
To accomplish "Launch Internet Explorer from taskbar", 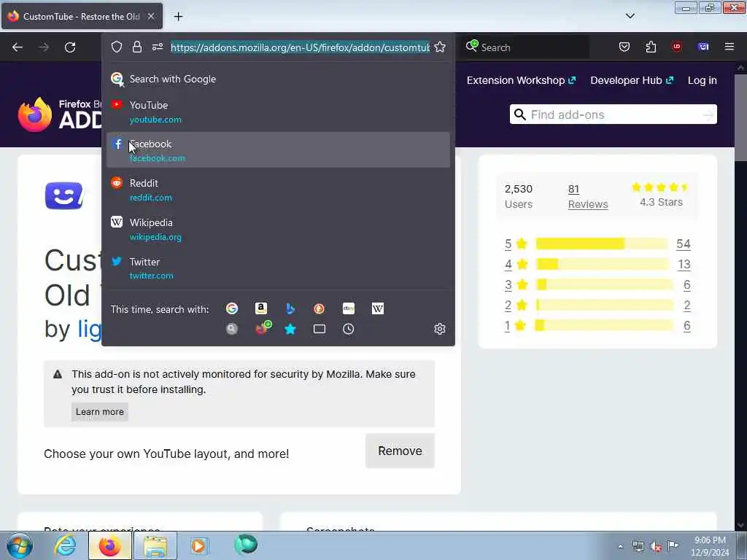I will click(65, 545).
